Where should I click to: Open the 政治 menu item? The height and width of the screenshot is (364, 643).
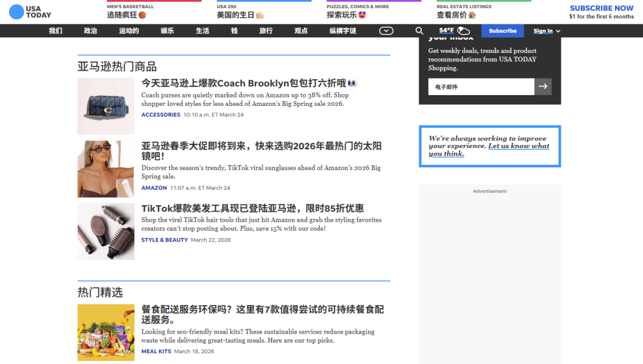(x=90, y=31)
